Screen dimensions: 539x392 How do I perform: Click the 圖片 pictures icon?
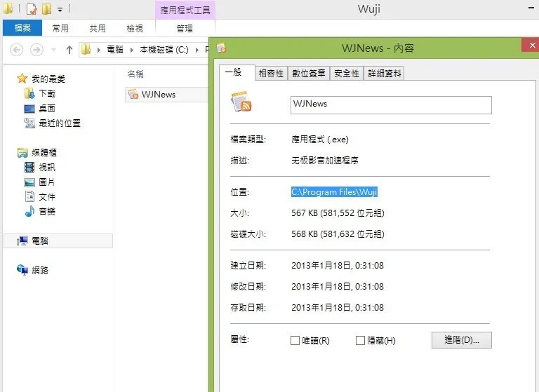29,182
